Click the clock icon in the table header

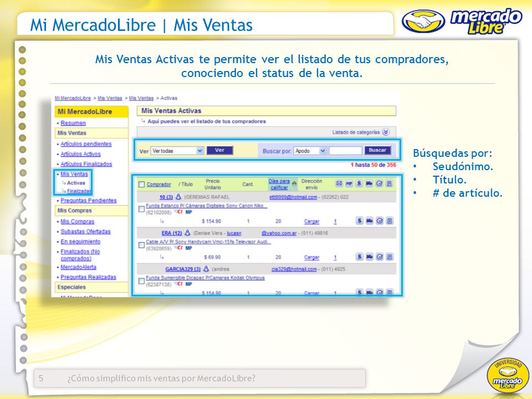[379, 183]
